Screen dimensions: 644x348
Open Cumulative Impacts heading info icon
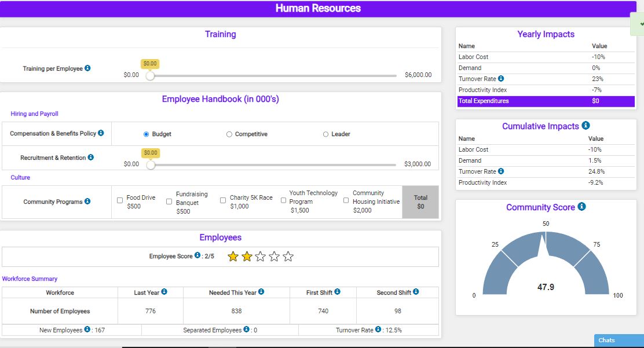click(586, 125)
